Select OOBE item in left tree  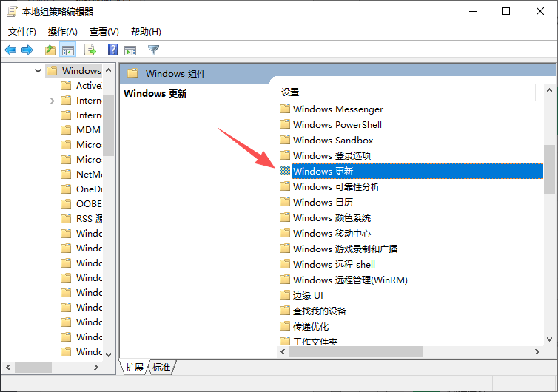coord(89,204)
